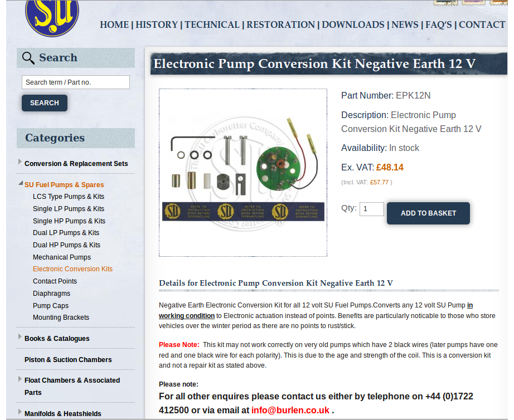
Task: Click the 'In stock' availability text
Action: click(404, 148)
